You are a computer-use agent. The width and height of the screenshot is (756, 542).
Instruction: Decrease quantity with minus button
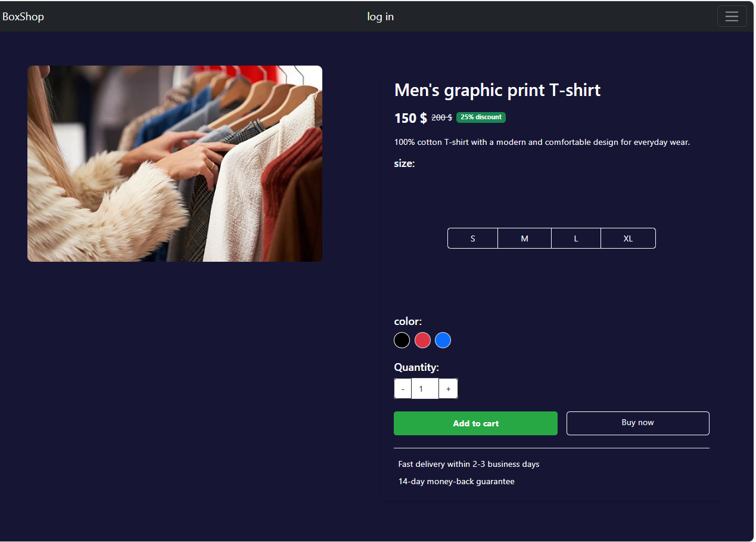point(403,389)
